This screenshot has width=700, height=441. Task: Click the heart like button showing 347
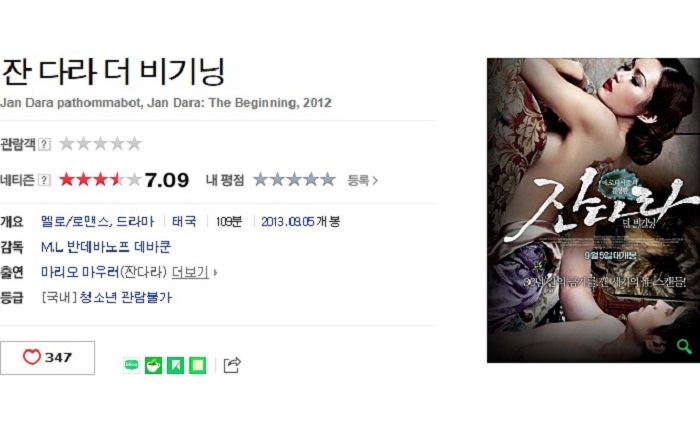47,358
